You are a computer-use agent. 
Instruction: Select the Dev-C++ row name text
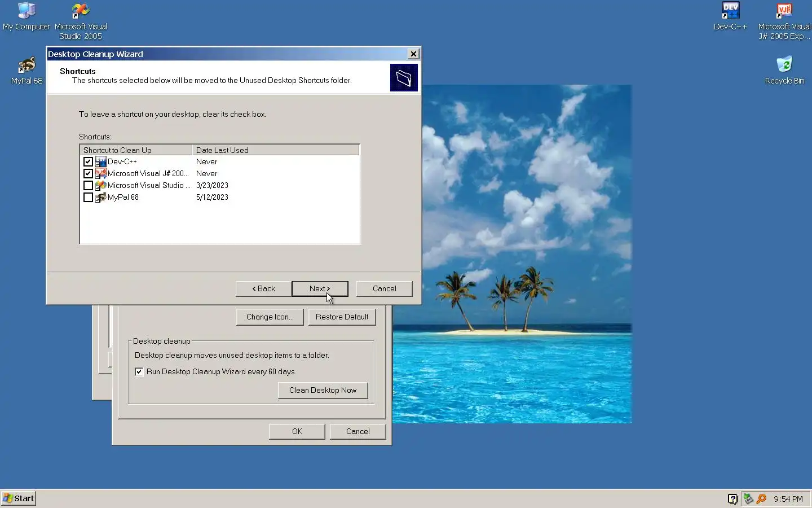pyautogui.click(x=122, y=162)
